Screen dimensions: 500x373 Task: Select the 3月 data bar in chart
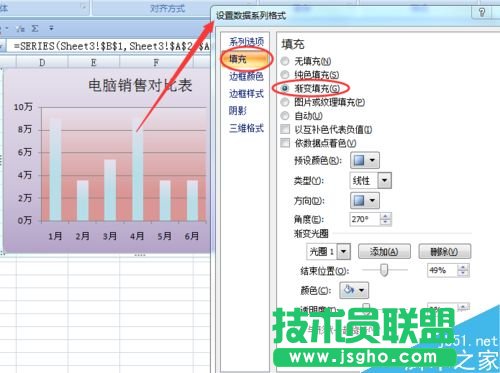pos(110,190)
